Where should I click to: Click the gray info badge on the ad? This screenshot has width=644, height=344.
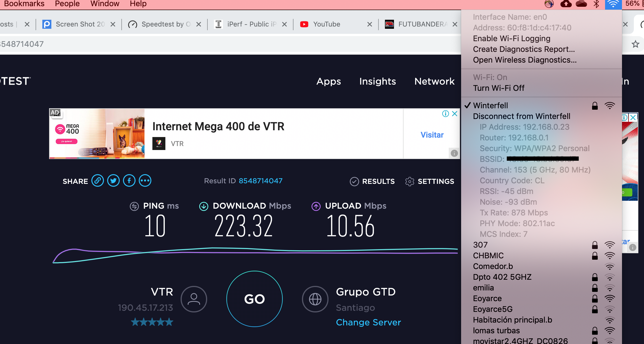[454, 153]
